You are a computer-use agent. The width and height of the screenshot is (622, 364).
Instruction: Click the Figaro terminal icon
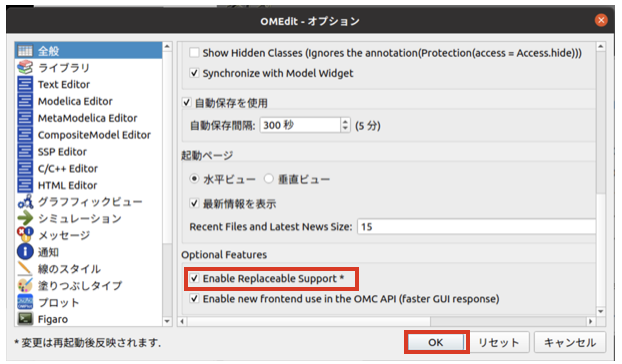pyautogui.click(x=25, y=319)
